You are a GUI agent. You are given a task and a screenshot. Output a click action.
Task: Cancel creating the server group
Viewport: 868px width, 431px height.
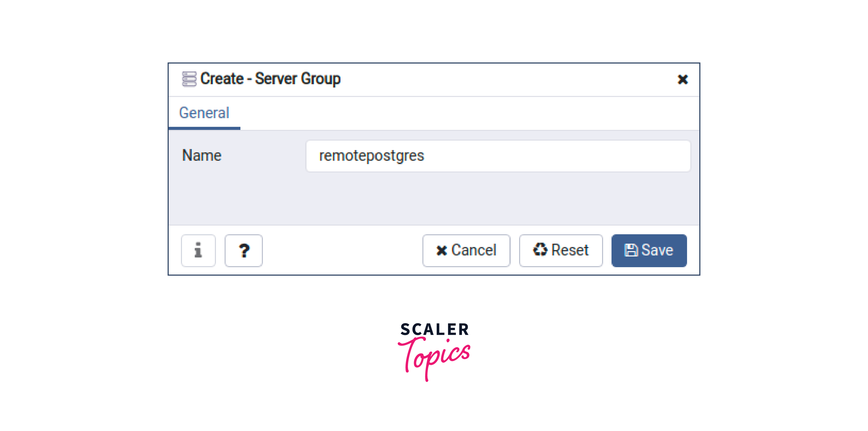[466, 250]
